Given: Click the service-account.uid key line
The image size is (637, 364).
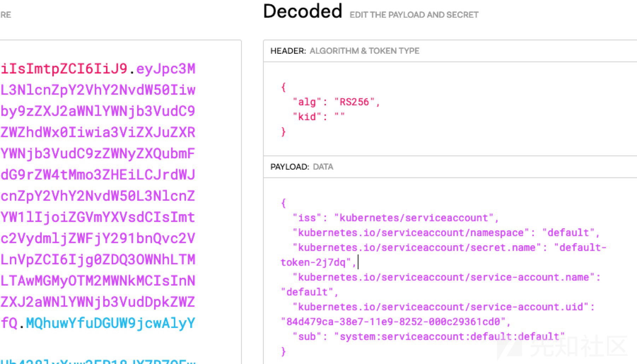Looking at the screenshot, I should pos(444,307).
